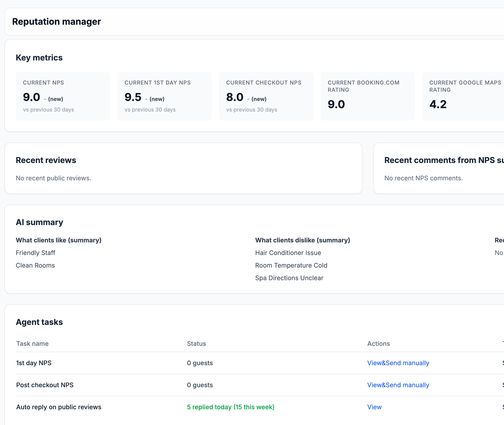Select Friendly Staff under what clients like
The width and height of the screenshot is (504, 425).
[35, 253]
